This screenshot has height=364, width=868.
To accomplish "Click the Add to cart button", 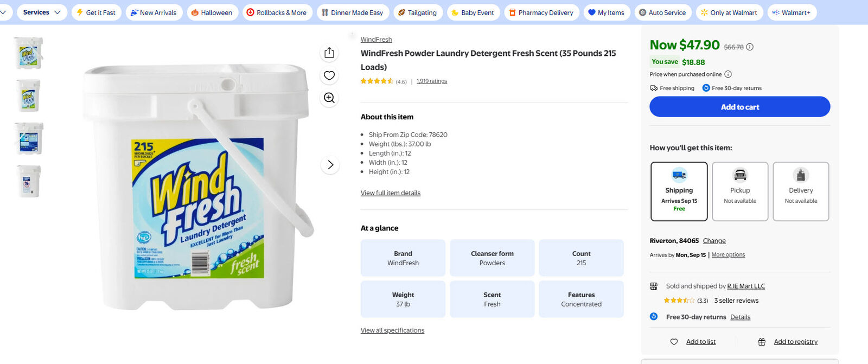I will coord(739,107).
